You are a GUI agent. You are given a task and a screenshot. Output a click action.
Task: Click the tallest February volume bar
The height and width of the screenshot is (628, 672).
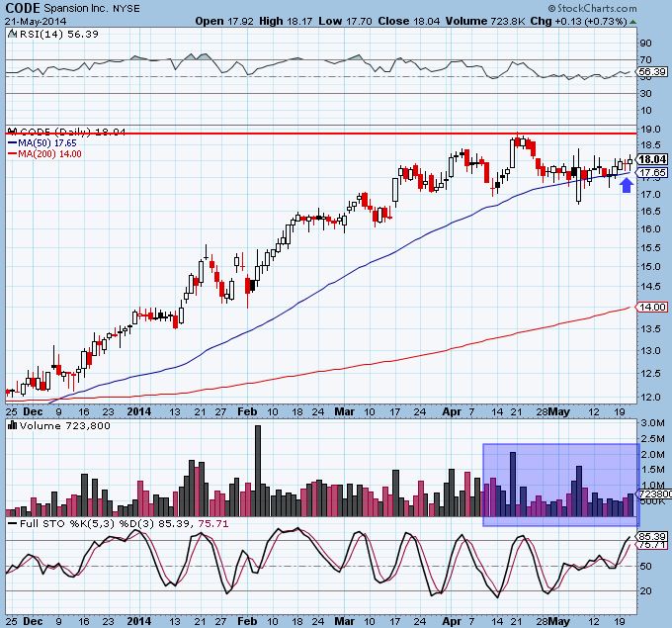(258, 471)
